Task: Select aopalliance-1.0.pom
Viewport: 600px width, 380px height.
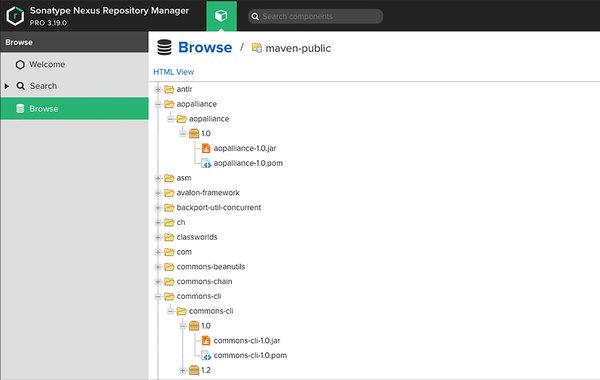Action: (248, 163)
